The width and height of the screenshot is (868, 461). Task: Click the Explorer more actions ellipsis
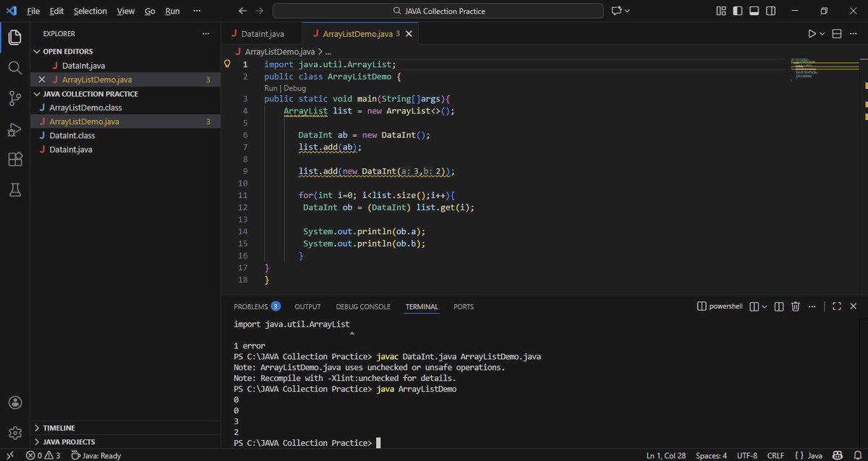pos(207,33)
